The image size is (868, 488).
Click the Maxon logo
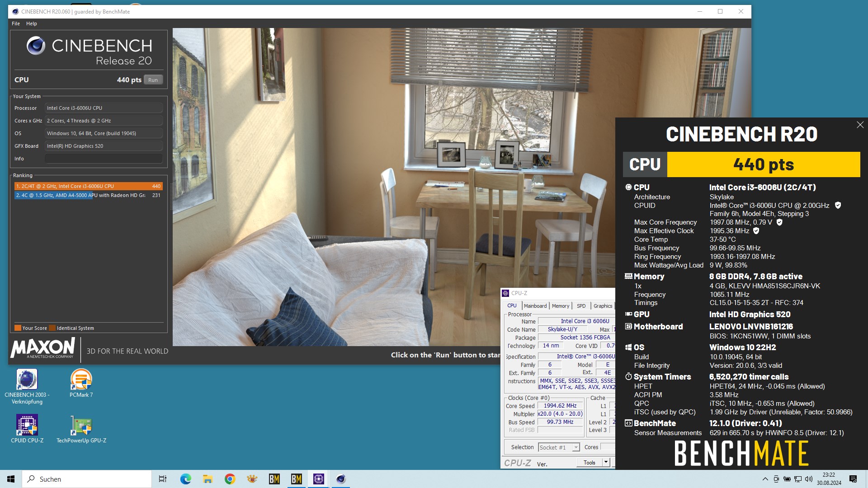click(x=42, y=348)
